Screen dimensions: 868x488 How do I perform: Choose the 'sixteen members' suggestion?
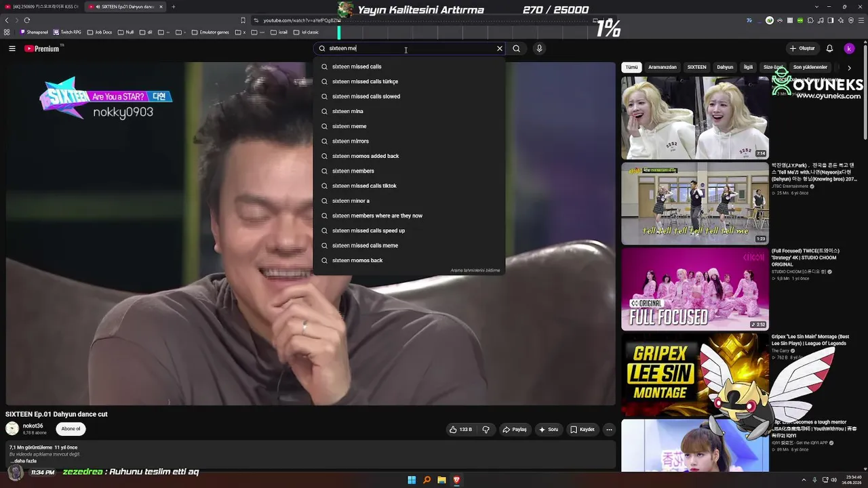pos(409,171)
